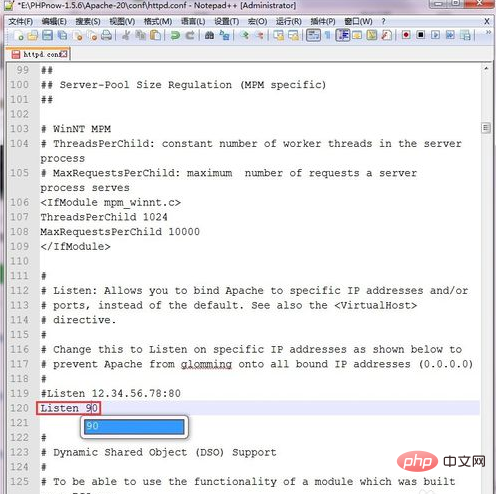Click the Open file folder icon
The height and width of the screenshot is (494, 496).
(33, 35)
